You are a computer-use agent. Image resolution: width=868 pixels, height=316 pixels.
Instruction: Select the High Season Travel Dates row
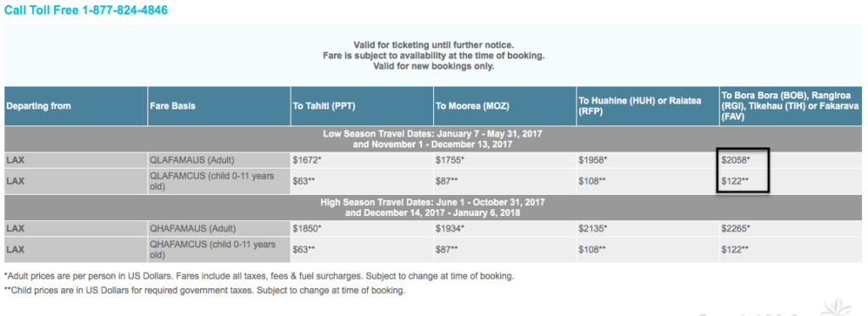coord(433,208)
